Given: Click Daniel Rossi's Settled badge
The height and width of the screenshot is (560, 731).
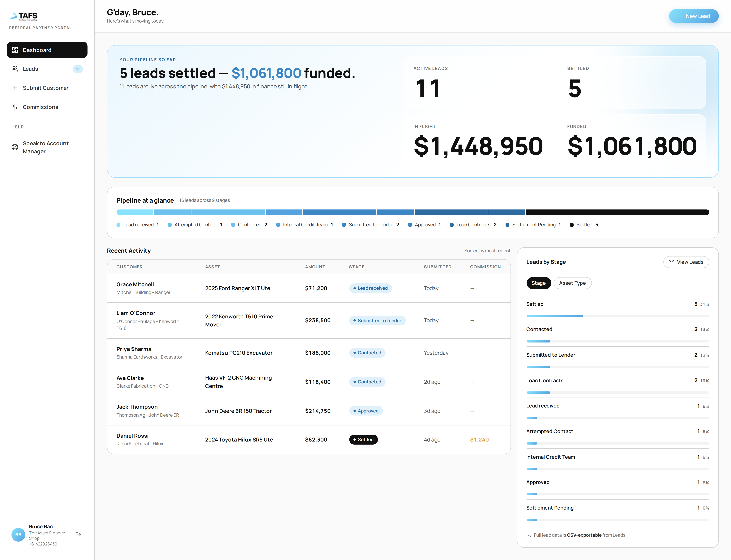Looking at the screenshot, I should pos(364,440).
